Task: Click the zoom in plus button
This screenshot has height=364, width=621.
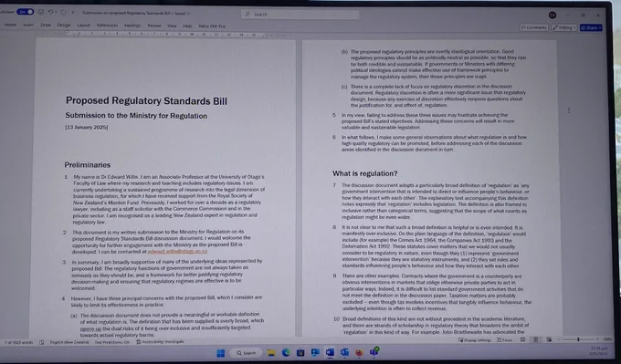Action: point(597,339)
